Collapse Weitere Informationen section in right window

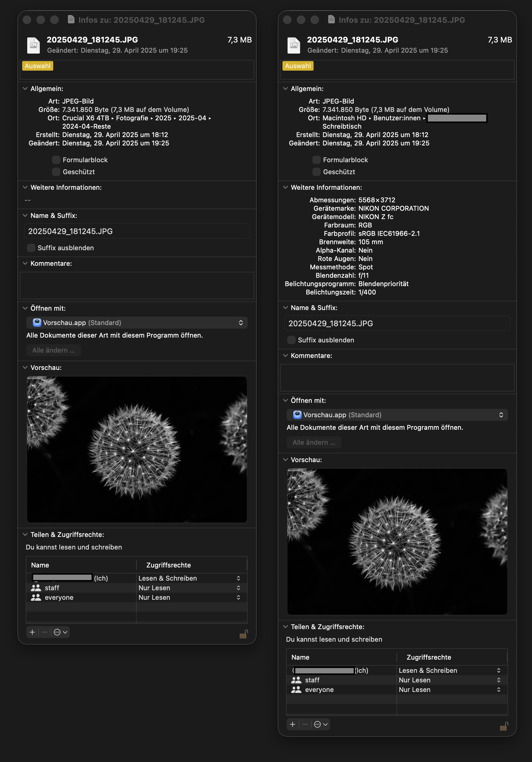285,188
